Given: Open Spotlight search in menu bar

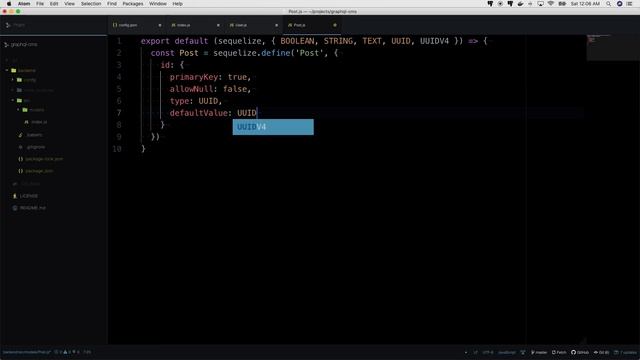Looking at the screenshot, I should pyautogui.click(x=608, y=4).
